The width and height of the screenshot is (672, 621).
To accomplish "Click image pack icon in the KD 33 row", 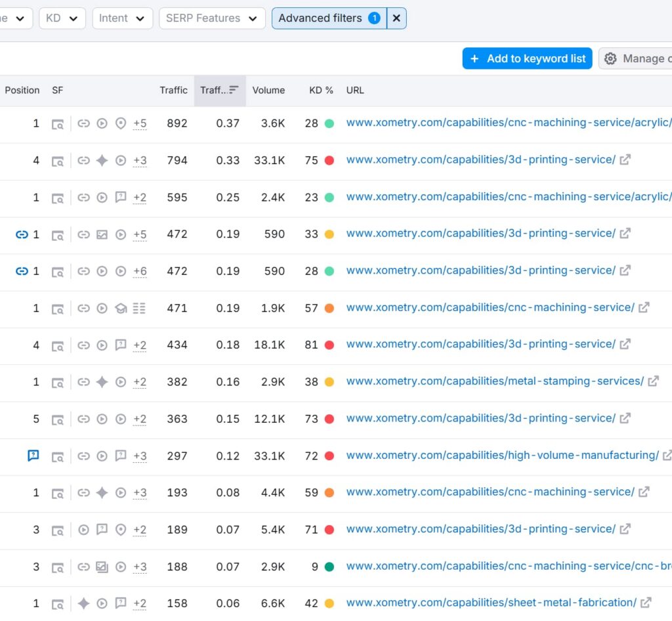I will point(102,234).
